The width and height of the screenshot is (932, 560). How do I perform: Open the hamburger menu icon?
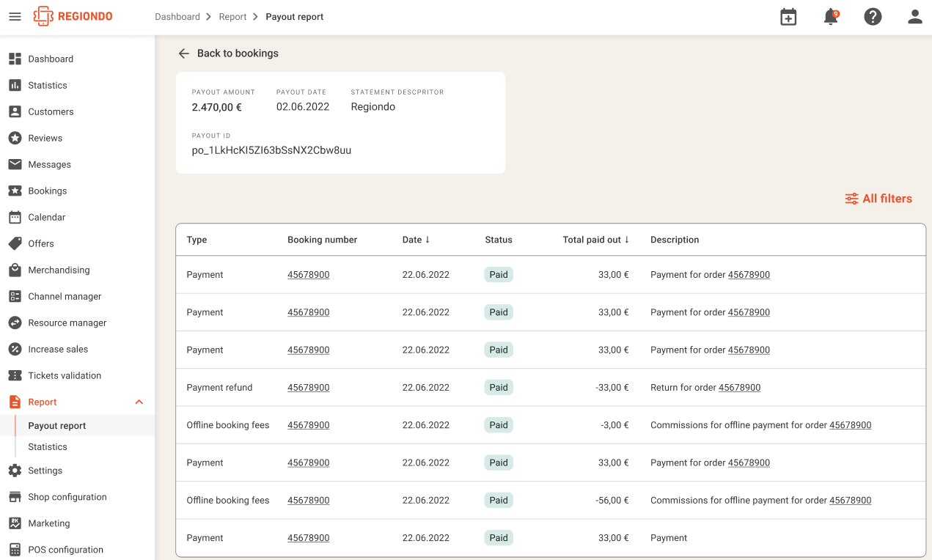15,16
